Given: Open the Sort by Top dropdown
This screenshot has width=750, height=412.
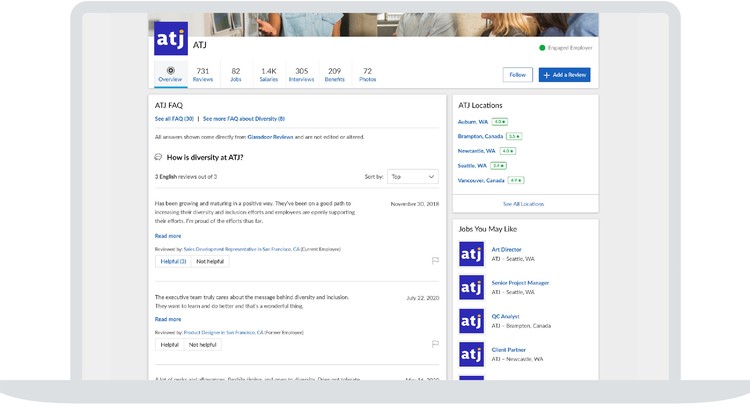Looking at the screenshot, I should coord(412,176).
